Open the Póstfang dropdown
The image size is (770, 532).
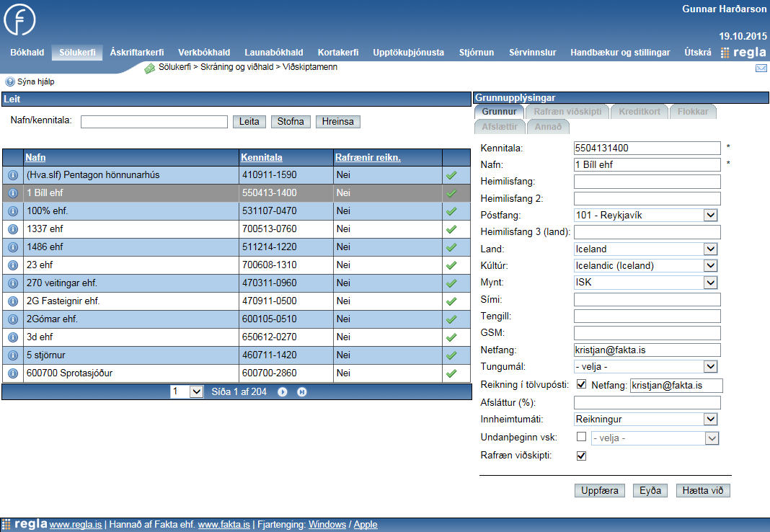coord(710,215)
